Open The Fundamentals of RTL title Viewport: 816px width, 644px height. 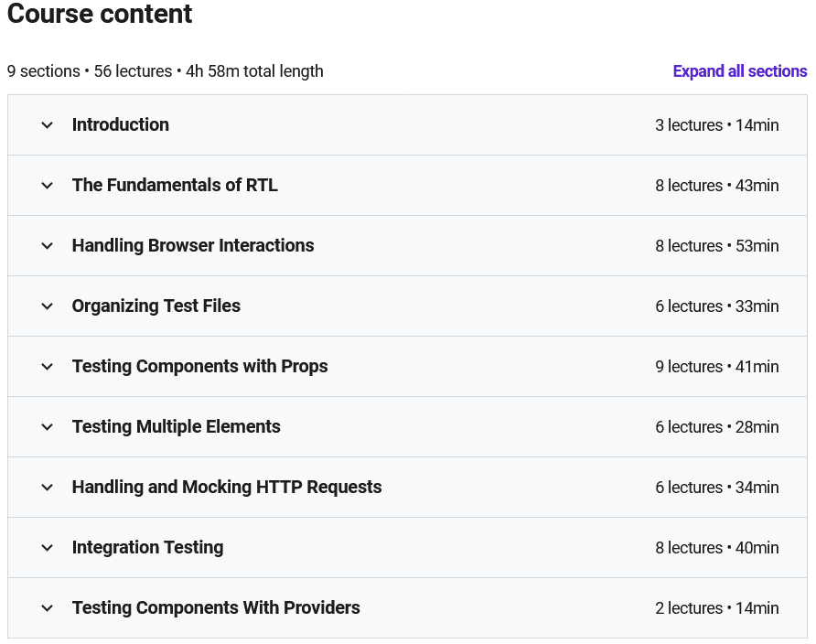(175, 185)
